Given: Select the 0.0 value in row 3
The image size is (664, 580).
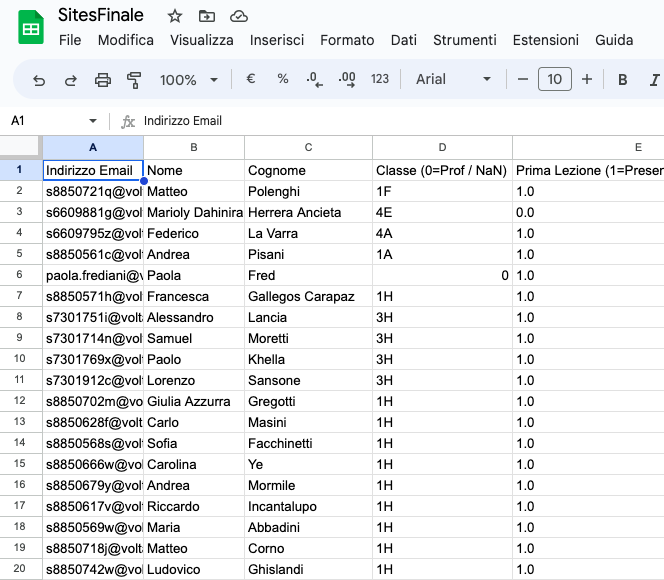Looking at the screenshot, I should tap(589, 212).
